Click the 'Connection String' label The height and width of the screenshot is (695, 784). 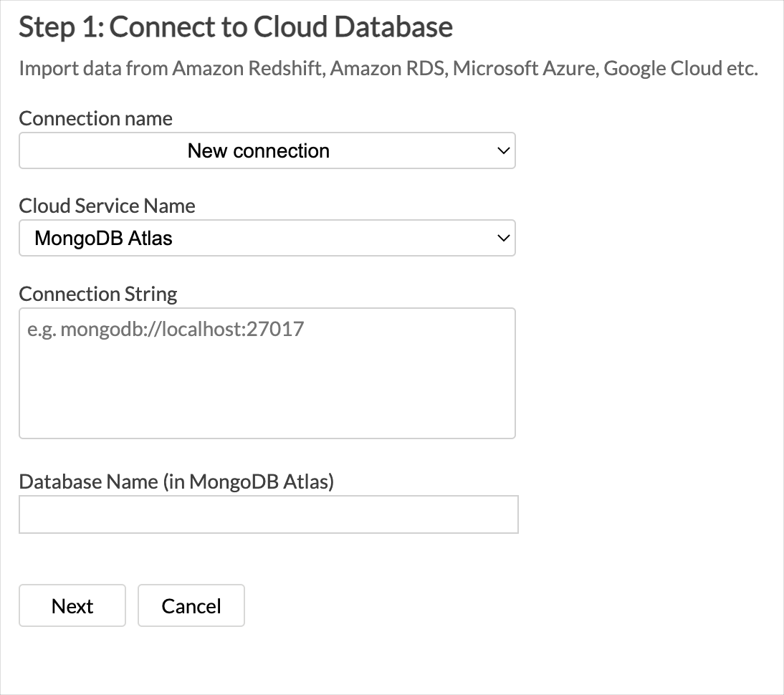coord(98,294)
